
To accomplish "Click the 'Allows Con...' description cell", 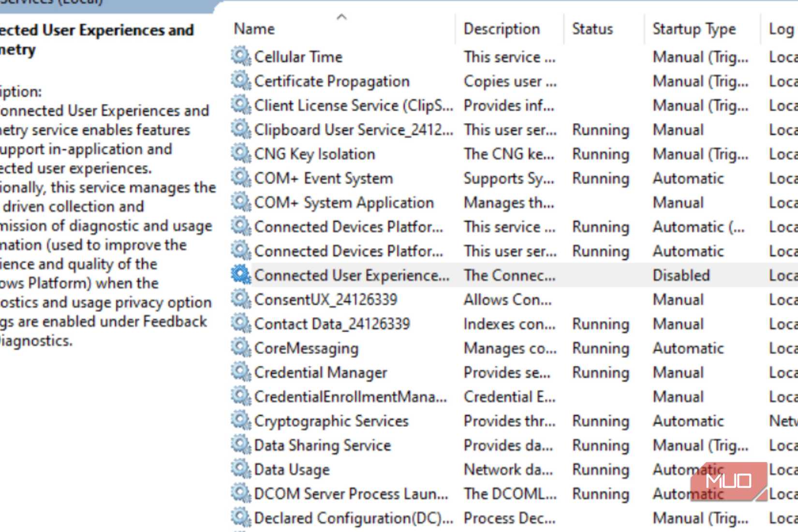I will (507, 299).
